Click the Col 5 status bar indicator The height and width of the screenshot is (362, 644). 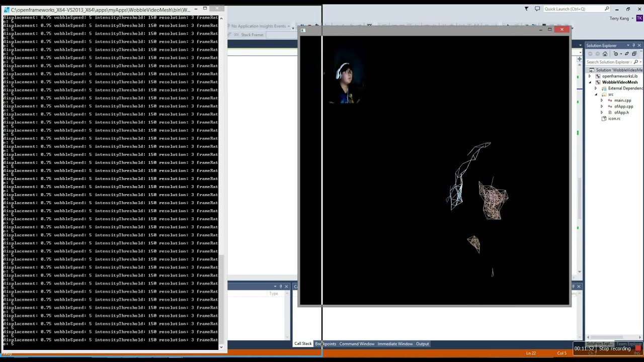[562, 353]
